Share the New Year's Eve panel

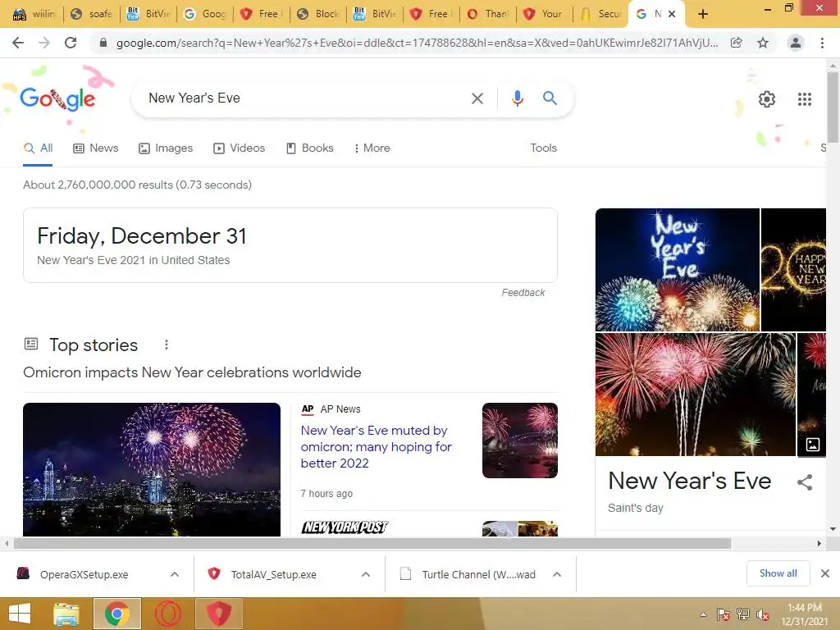pos(804,482)
